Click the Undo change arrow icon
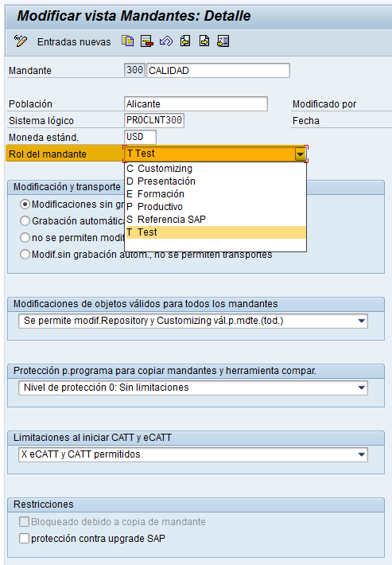 pos(166,41)
